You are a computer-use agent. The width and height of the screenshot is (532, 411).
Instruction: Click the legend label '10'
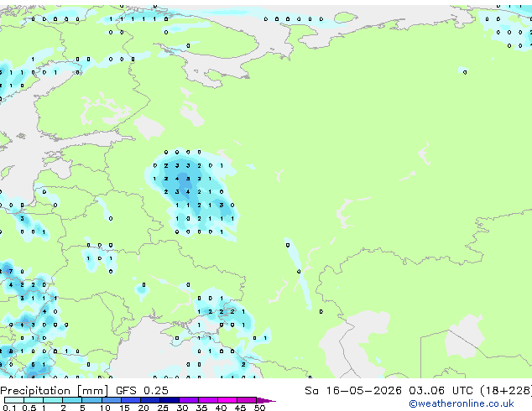click(x=105, y=408)
